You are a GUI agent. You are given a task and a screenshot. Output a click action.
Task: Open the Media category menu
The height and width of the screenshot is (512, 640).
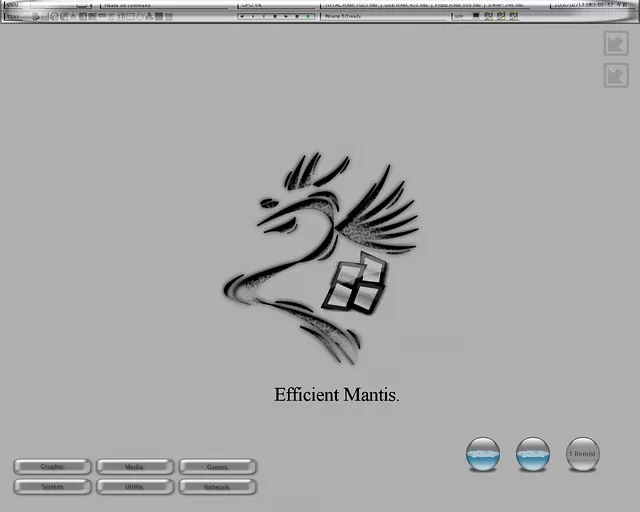pos(135,467)
